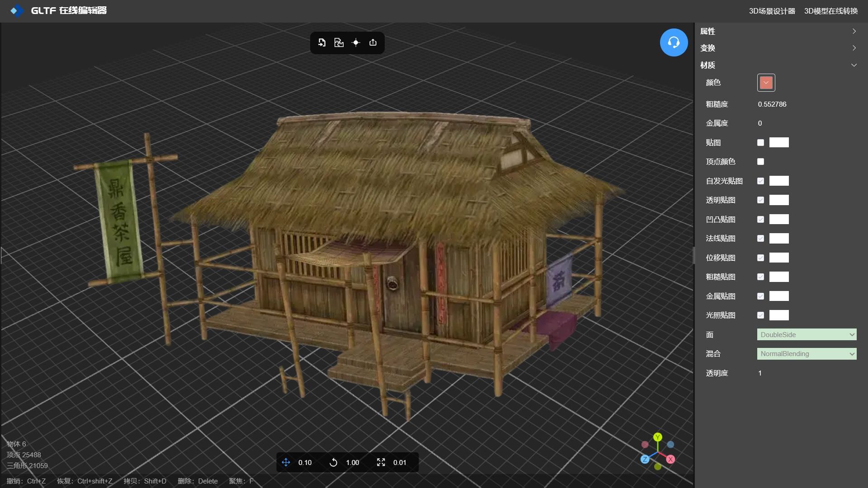This screenshot has height=488, width=868.
Task: Click the Z axis on view gizmo
Action: (645, 459)
